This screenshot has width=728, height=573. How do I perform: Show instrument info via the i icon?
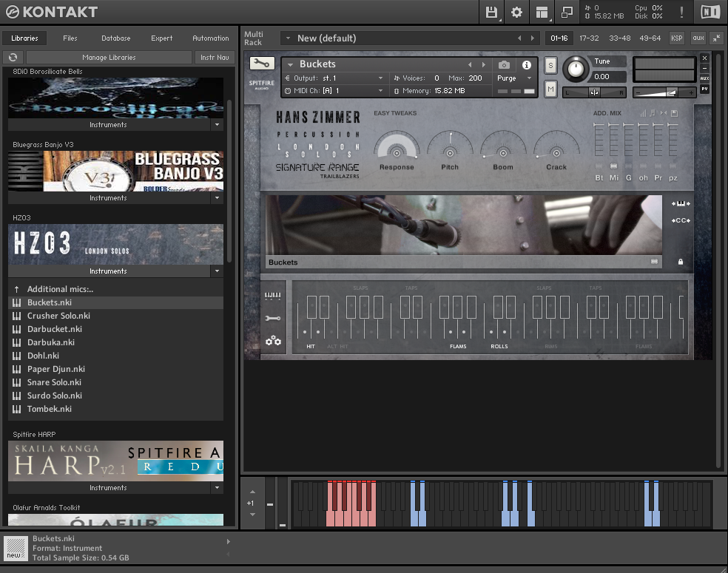click(527, 65)
